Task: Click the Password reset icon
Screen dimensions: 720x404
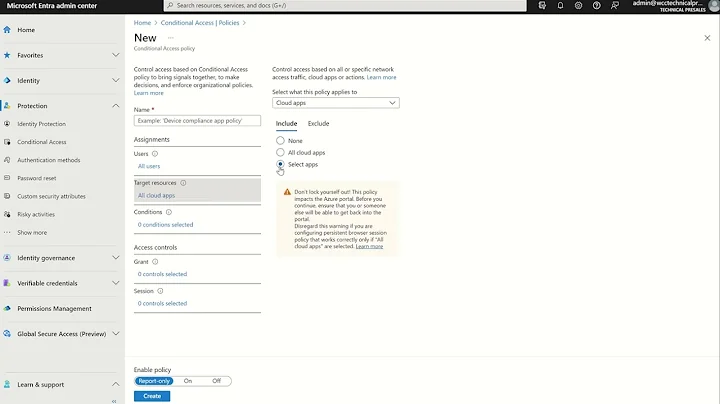Action: pos(7,178)
